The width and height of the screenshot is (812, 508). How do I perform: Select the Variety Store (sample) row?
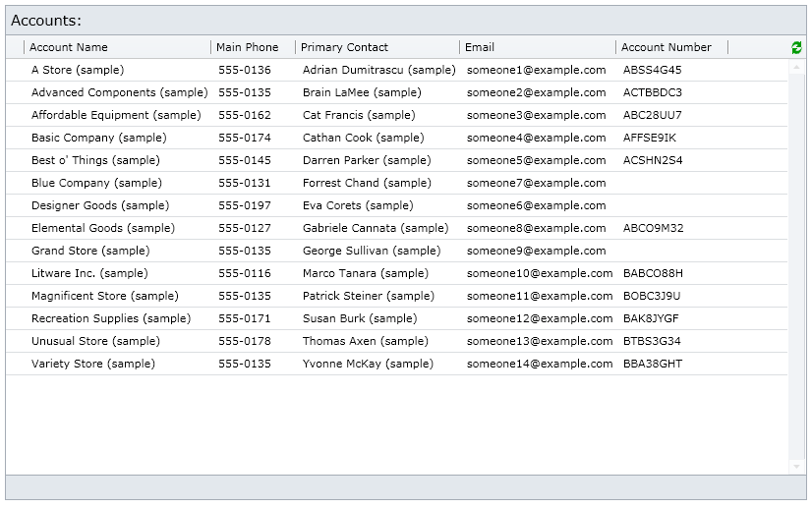397,364
